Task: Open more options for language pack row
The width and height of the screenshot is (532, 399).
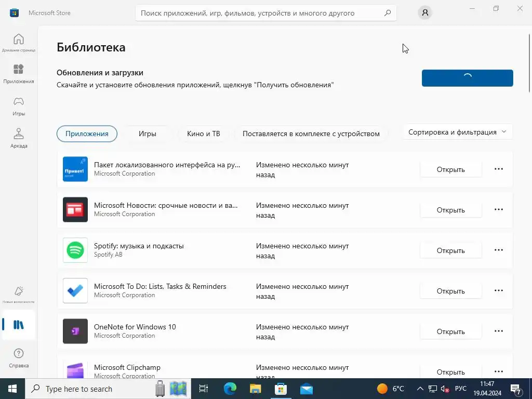Action: tap(498, 169)
